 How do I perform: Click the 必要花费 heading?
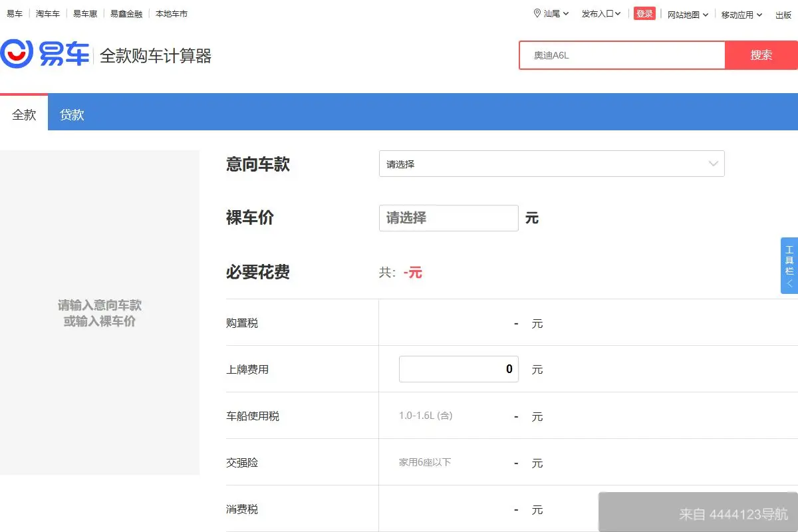(x=258, y=272)
